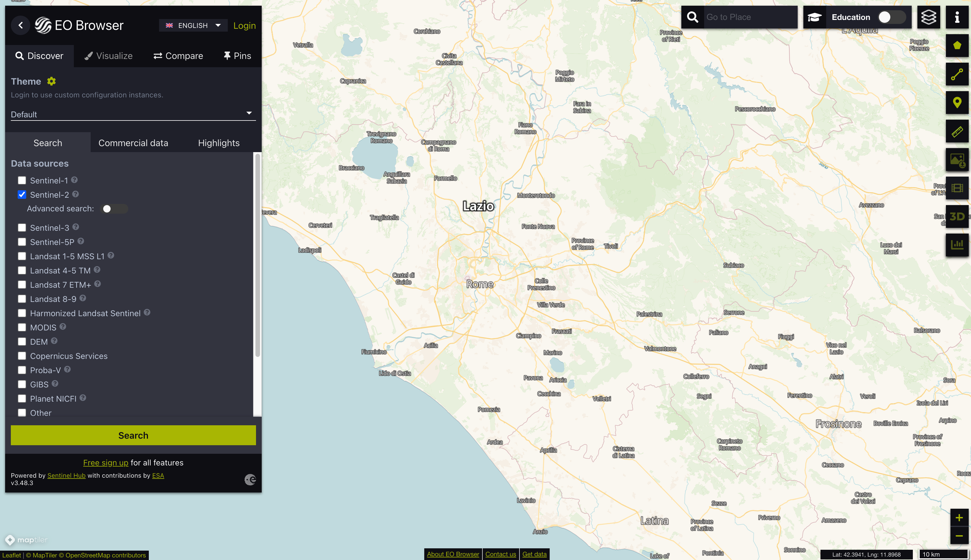Screen dimensions: 971x560
Task: Click the data sources scrollbar
Action: click(x=257, y=256)
